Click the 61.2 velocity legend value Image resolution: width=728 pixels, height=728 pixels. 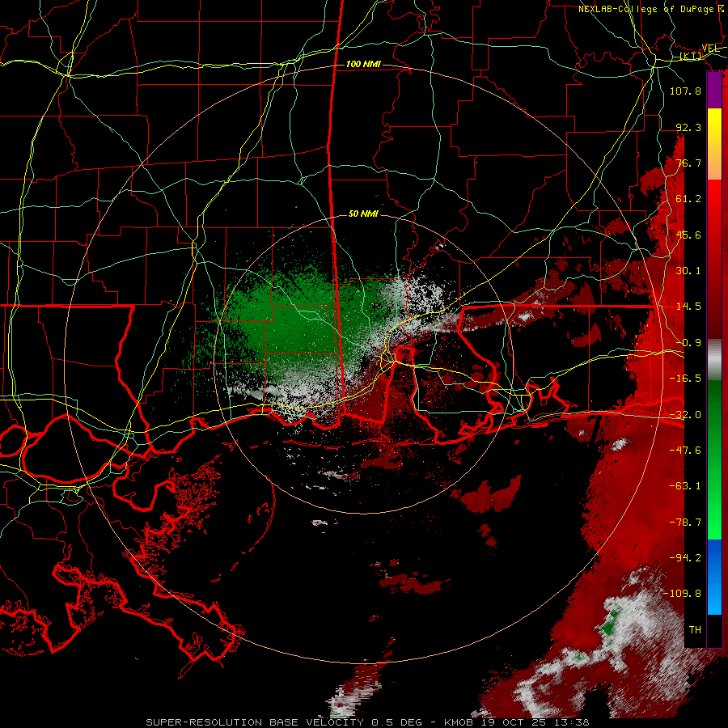(x=688, y=199)
